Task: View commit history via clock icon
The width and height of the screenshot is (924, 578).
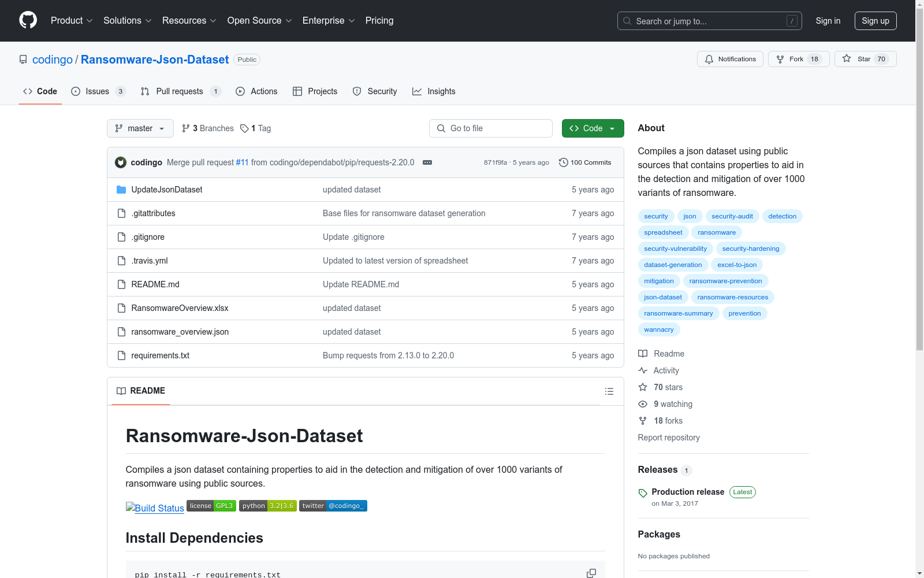Action: (564, 162)
